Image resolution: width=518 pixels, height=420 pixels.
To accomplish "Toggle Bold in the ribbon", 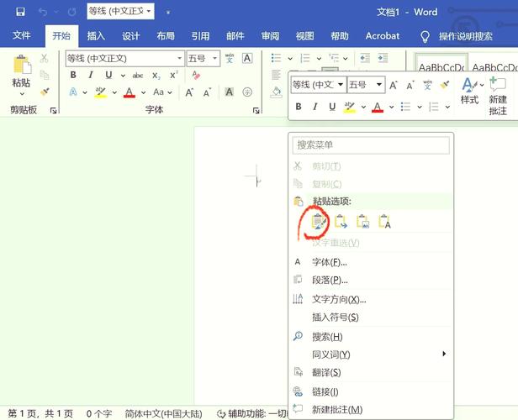I will coord(73,76).
